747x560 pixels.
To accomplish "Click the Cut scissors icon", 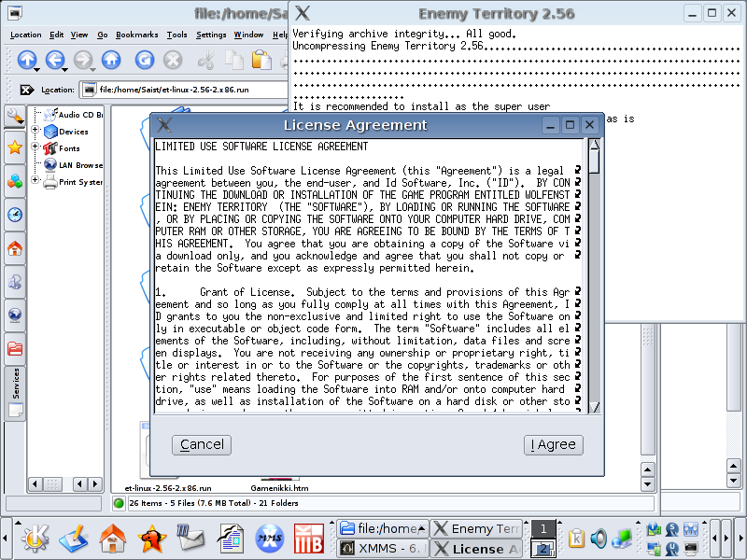I will click(206, 60).
